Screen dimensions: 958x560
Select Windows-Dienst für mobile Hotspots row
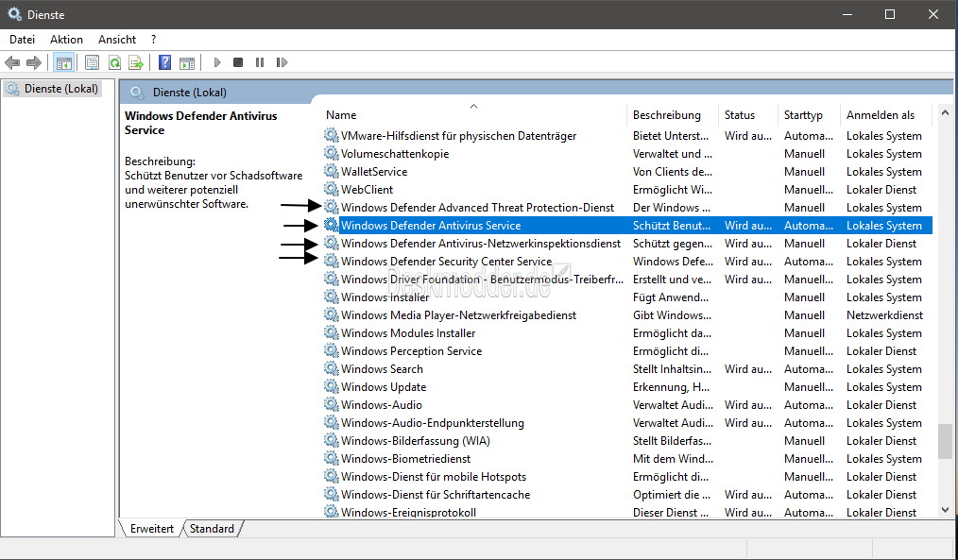click(x=627, y=476)
